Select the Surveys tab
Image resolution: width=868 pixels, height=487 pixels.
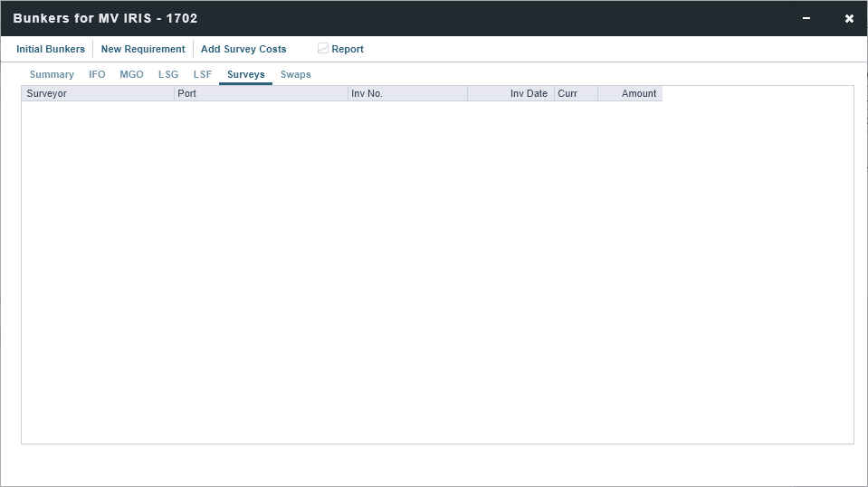pyautogui.click(x=245, y=74)
